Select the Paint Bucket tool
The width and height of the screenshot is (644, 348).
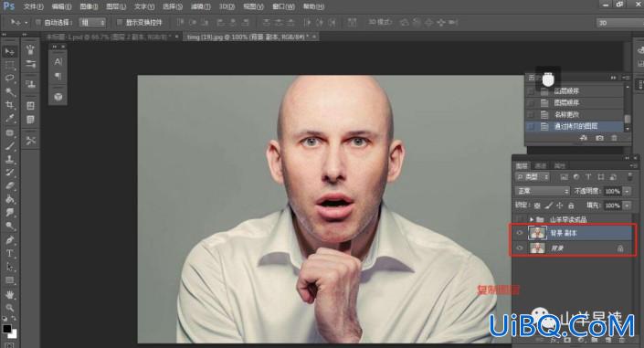point(9,199)
